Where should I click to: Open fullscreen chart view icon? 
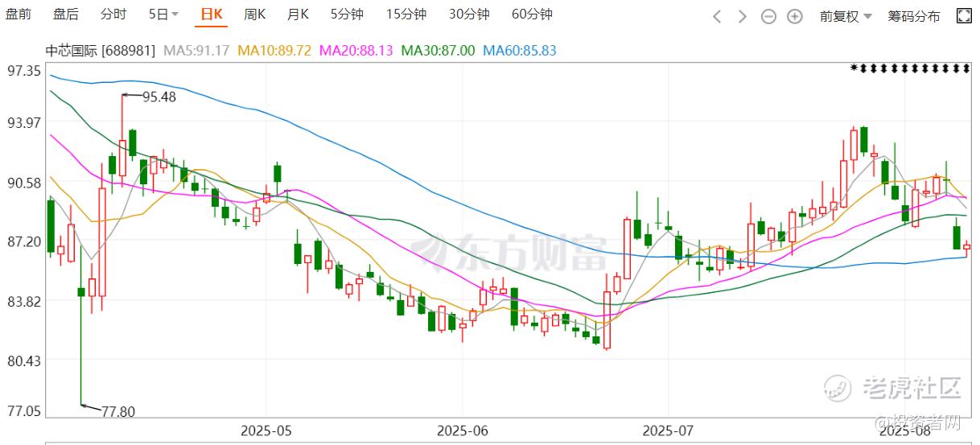[x=963, y=15]
